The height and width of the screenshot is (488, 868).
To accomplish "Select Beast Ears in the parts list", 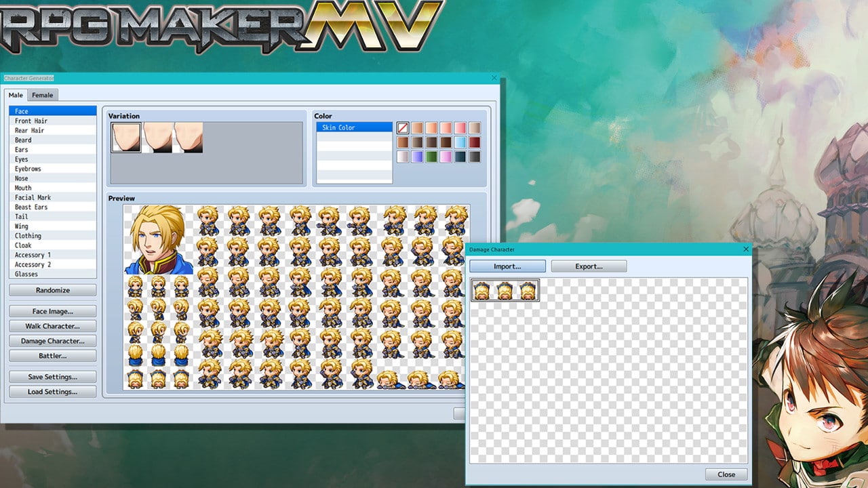I will click(53, 207).
